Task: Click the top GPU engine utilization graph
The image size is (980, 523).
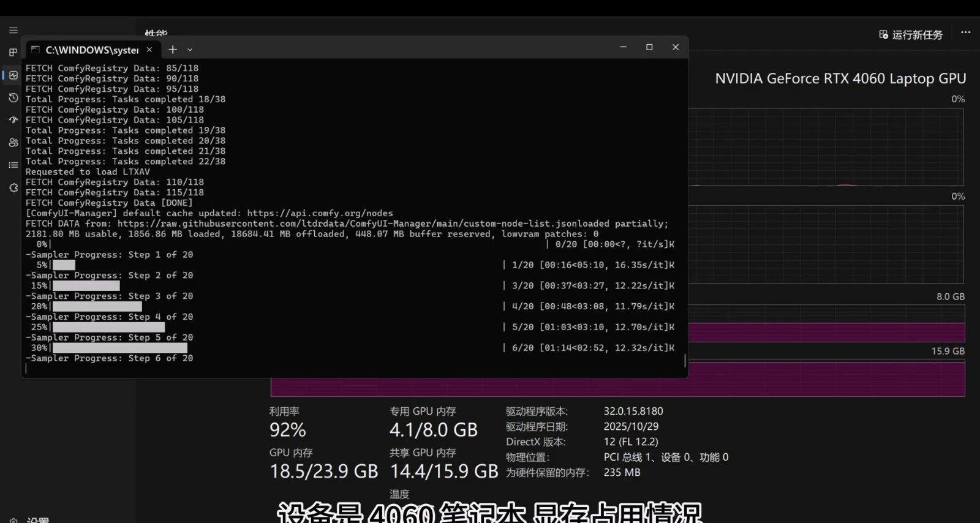Action: click(826, 147)
